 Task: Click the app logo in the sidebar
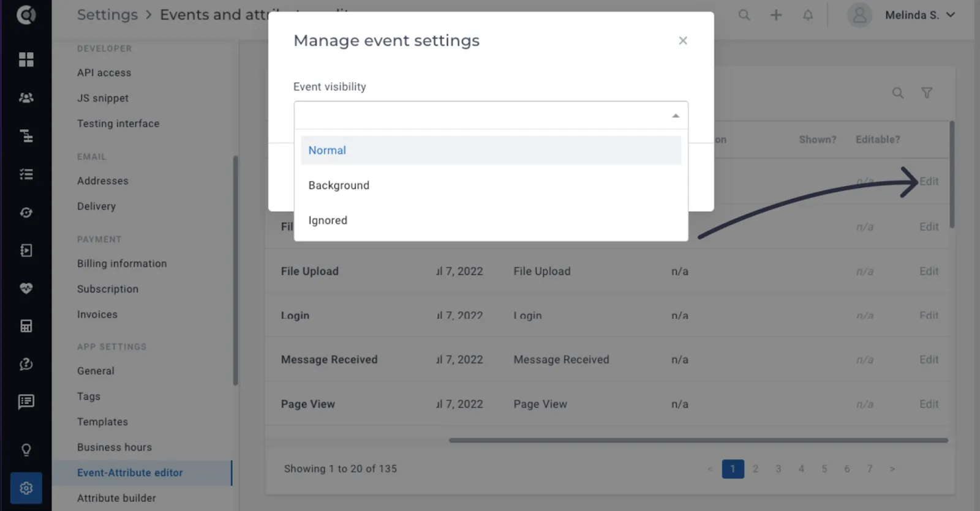26,14
